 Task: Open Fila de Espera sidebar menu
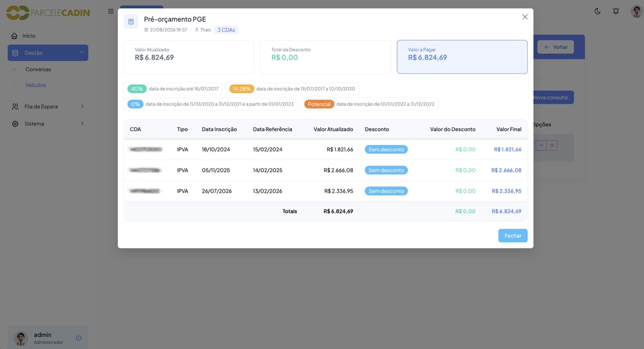pyautogui.click(x=48, y=106)
